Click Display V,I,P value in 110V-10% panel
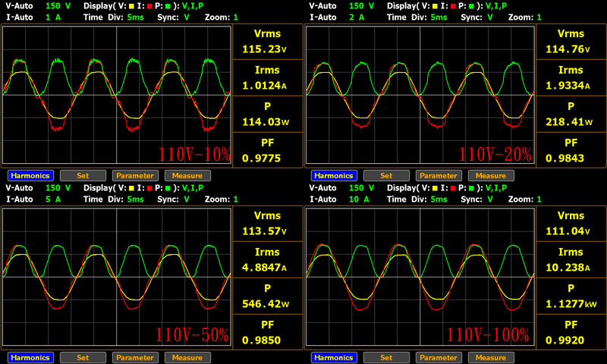Viewport: 607px width, 364px height. point(193,6)
